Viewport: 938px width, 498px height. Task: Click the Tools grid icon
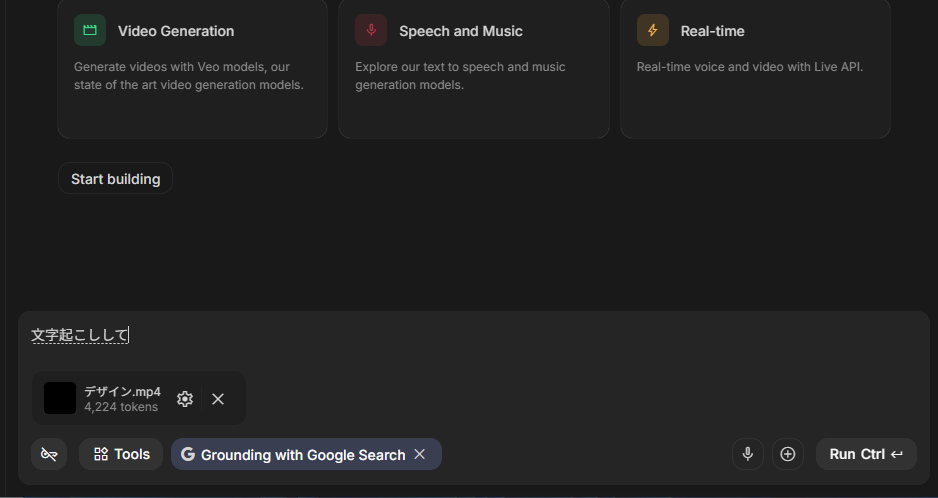[x=101, y=454]
